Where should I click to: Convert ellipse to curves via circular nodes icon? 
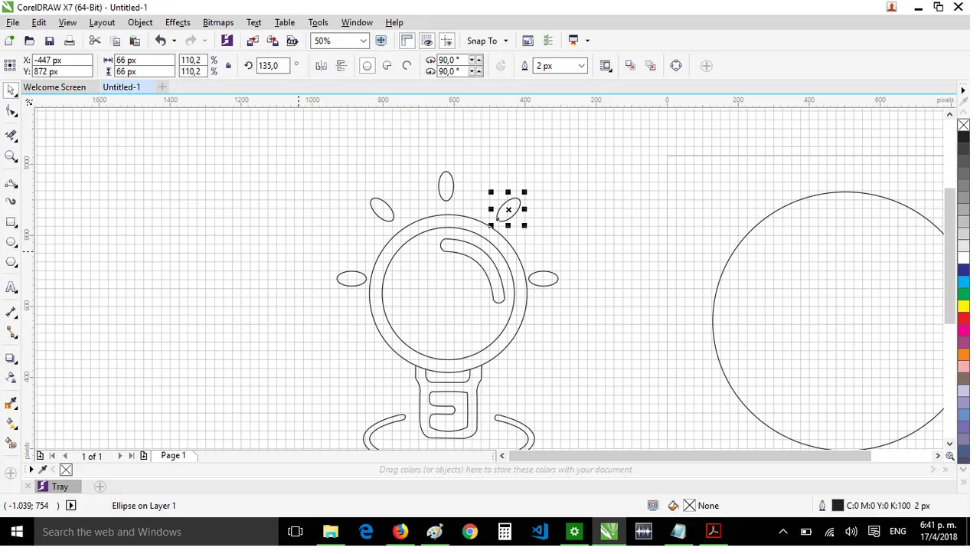click(676, 66)
